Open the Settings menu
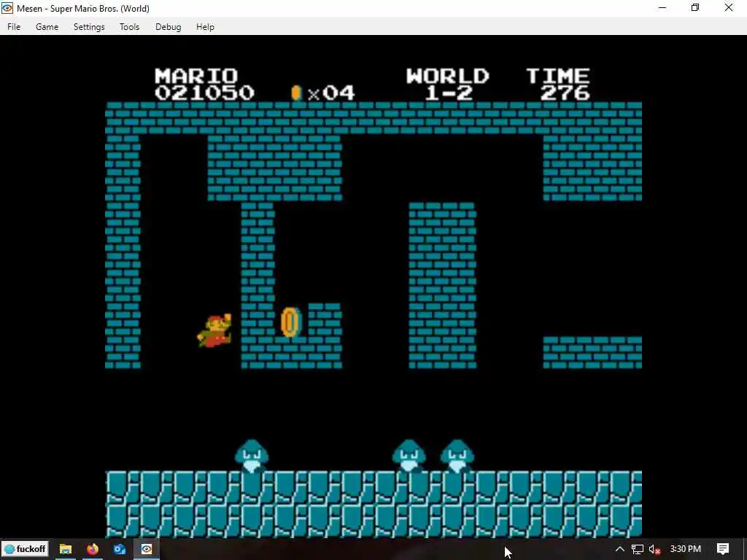Viewport: 747px width, 560px height. coord(88,27)
